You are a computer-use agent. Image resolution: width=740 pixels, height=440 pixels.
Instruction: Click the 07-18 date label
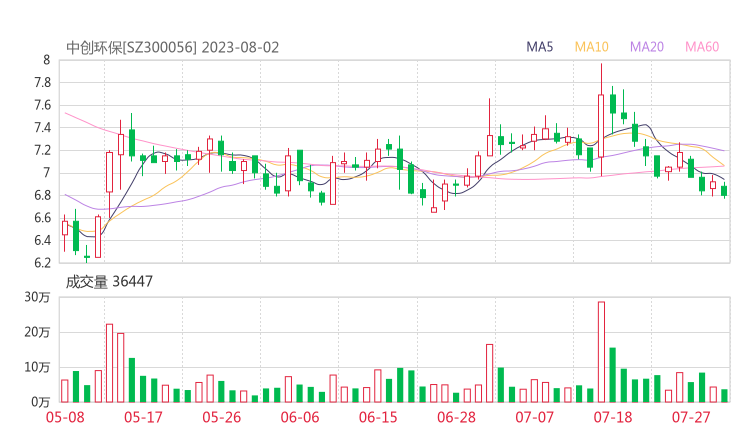coord(613,417)
